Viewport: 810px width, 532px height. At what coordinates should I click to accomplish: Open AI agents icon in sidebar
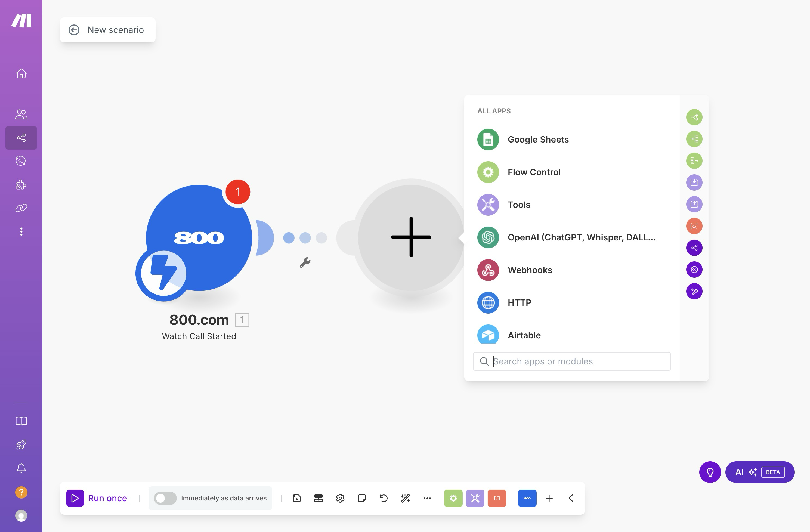coord(21,161)
